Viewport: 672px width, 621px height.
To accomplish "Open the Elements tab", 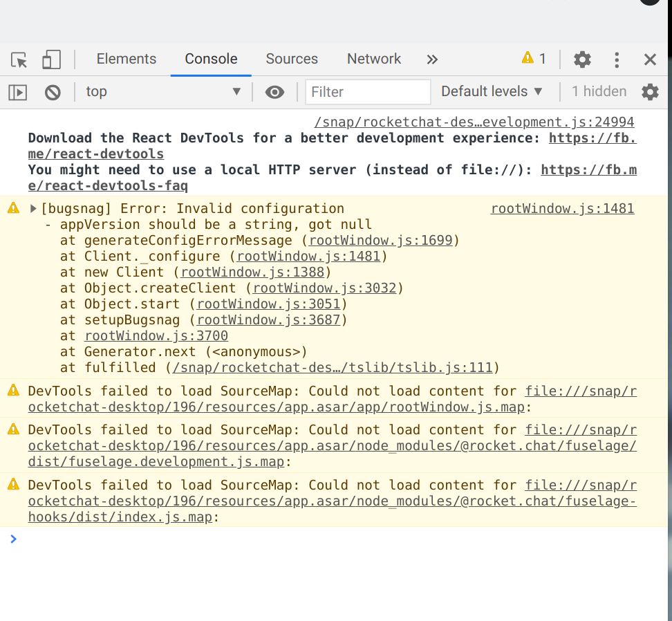I will 127,59.
